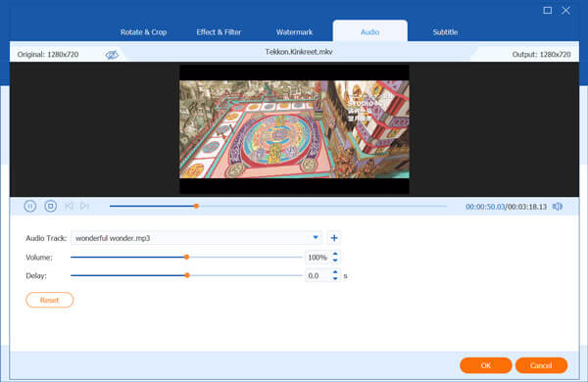This screenshot has height=382, width=588.
Task: Open the Subtitle tab
Action: [445, 32]
